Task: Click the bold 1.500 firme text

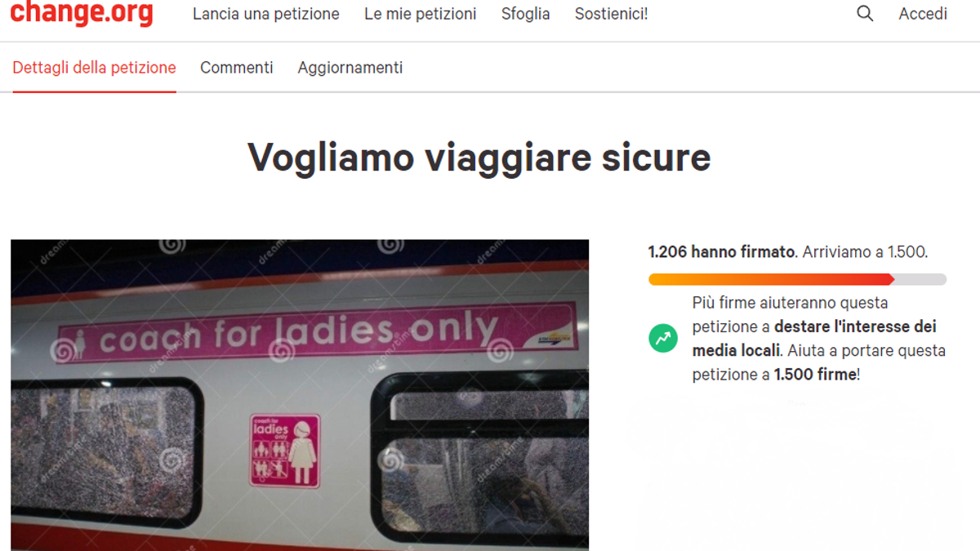Action: tap(815, 375)
